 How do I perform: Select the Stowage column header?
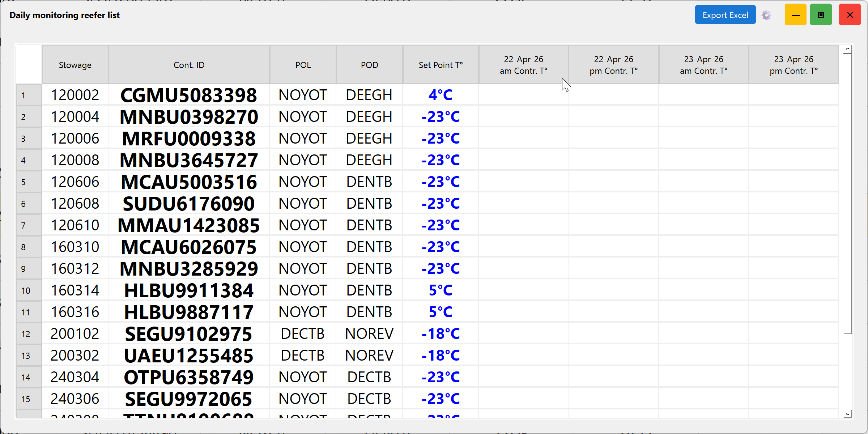tap(75, 65)
